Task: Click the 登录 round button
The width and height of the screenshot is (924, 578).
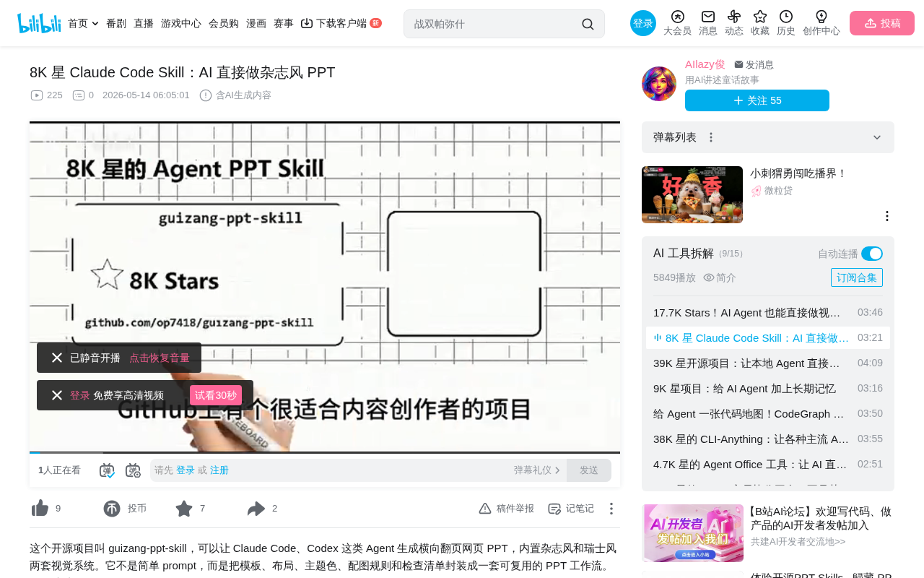Action: click(643, 23)
